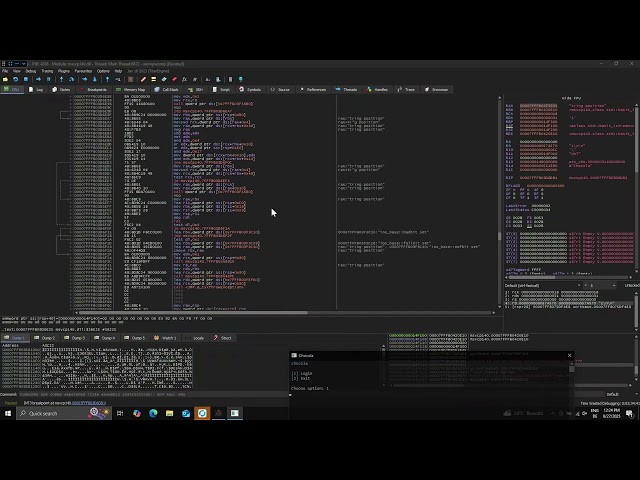
Task: Open the File menu
Action: click(5, 71)
